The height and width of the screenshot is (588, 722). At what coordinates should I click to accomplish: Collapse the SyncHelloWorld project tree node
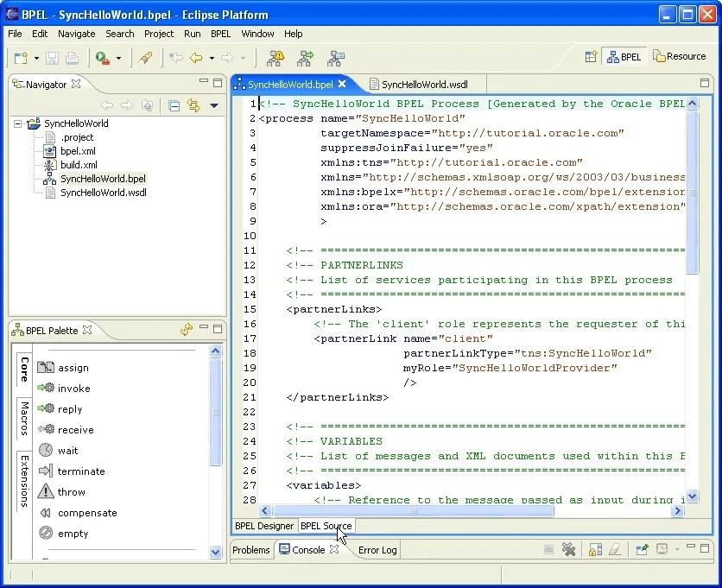[x=17, y=123]
